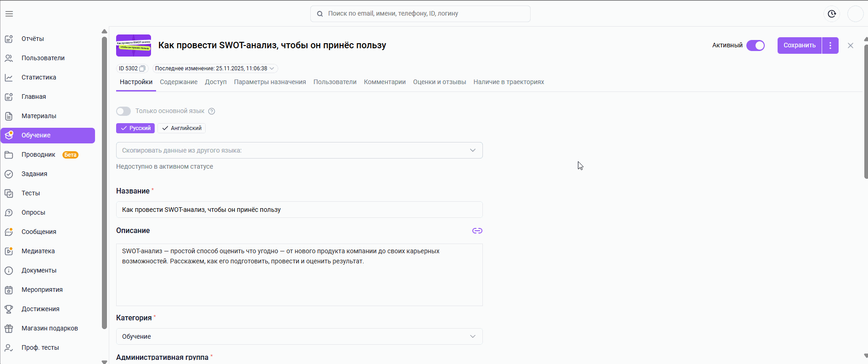The height and width of the screenshot is (364, 868).
Task: Toggle the Английский language chip
Action: pos(181,128)
